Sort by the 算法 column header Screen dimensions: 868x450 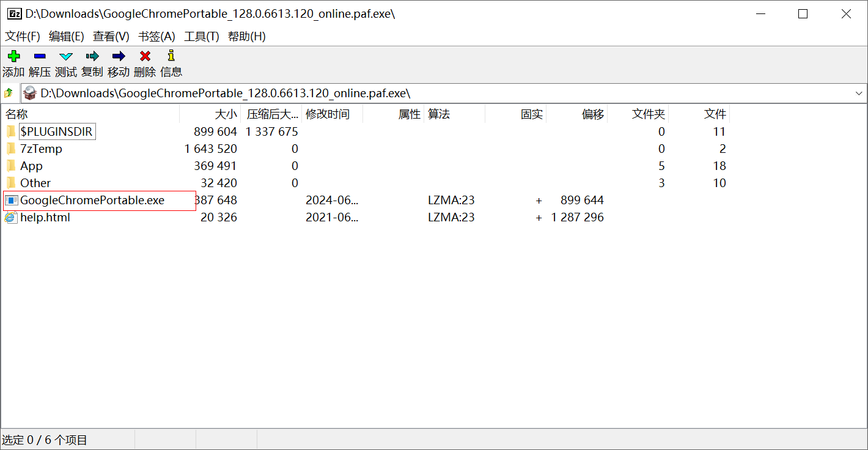[x=454, y=114]
